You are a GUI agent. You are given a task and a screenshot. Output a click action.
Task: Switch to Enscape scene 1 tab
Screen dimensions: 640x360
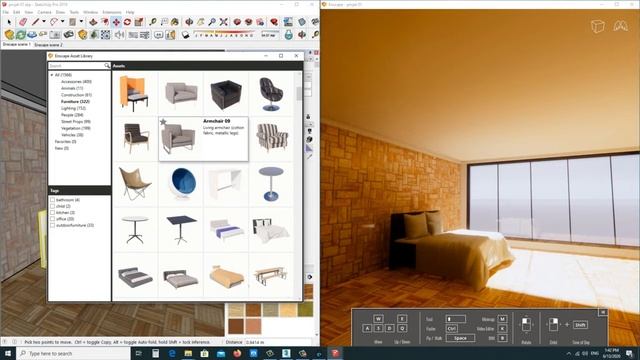pos(16,44)
